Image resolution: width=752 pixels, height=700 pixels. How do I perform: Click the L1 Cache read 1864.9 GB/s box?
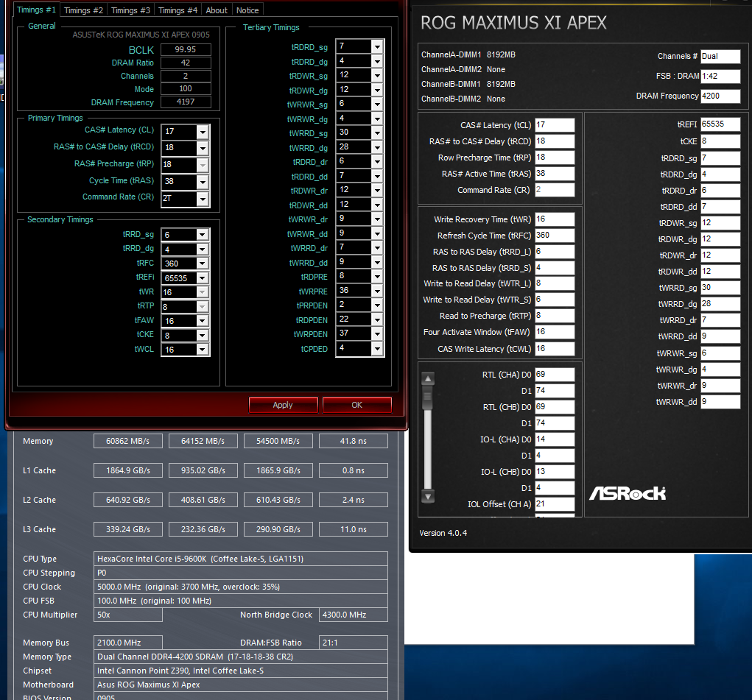128,470
